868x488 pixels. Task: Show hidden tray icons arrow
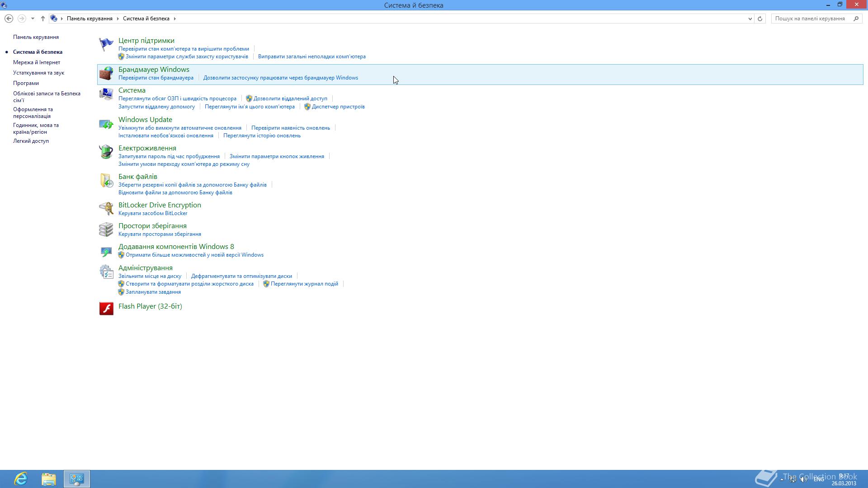tap(783, 479)
